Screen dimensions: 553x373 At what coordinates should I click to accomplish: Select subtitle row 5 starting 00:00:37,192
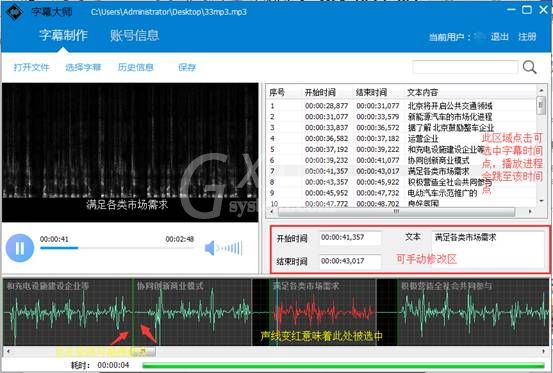pyautogui.click(x=401, y=149)
